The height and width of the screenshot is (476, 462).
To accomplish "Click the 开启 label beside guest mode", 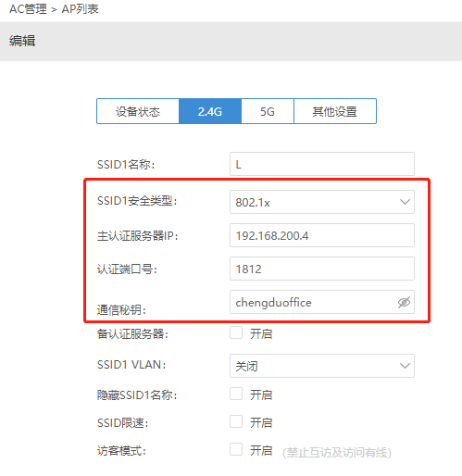I will tap(261, 450).
